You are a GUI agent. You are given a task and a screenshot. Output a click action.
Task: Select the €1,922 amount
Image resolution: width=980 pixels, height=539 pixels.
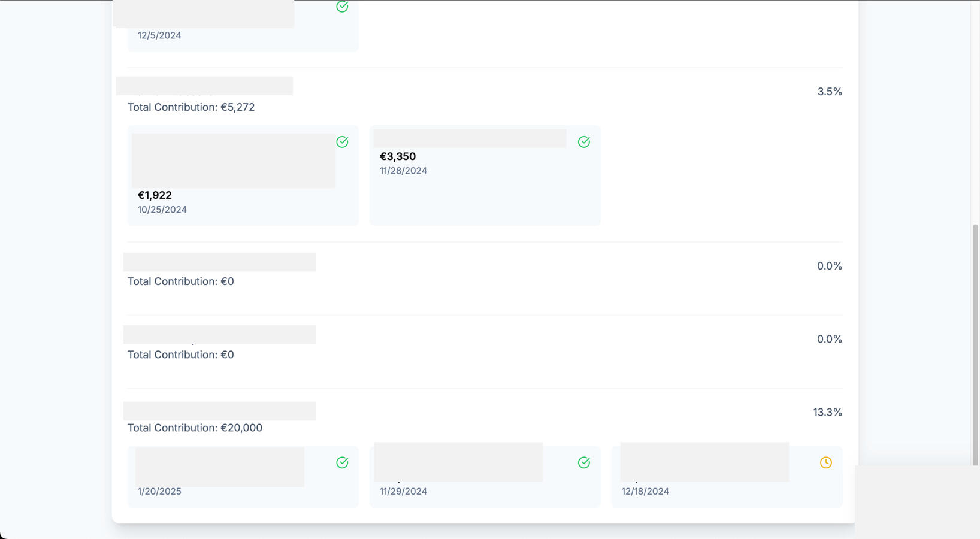coord(155,195)
